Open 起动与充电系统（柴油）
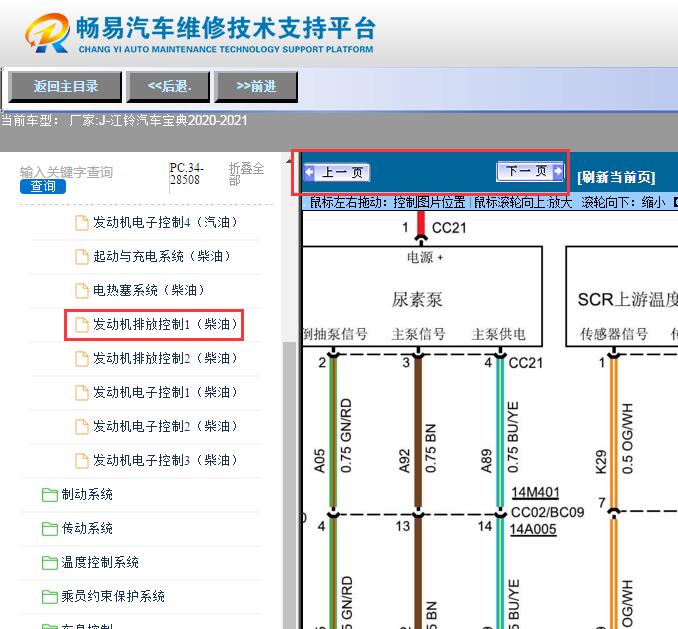The image size is (678, 629). point(162,256)
